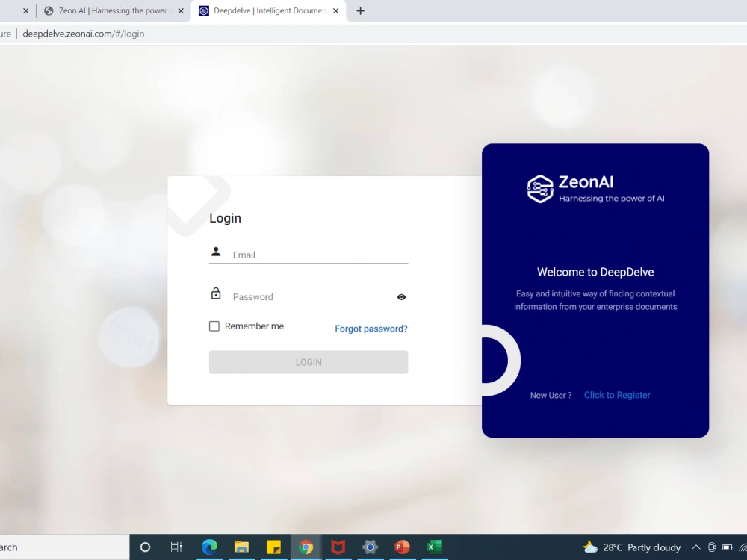Click the Login heading text
The width and height of the screenshot is (747, 560).
(x=226, y=218)
